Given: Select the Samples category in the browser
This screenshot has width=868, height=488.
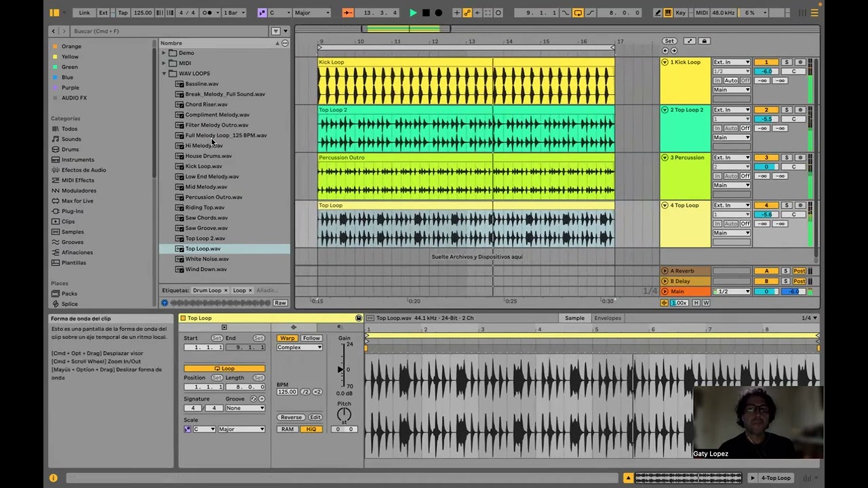Looking at the screenshot, I should [x=73, y=232].
